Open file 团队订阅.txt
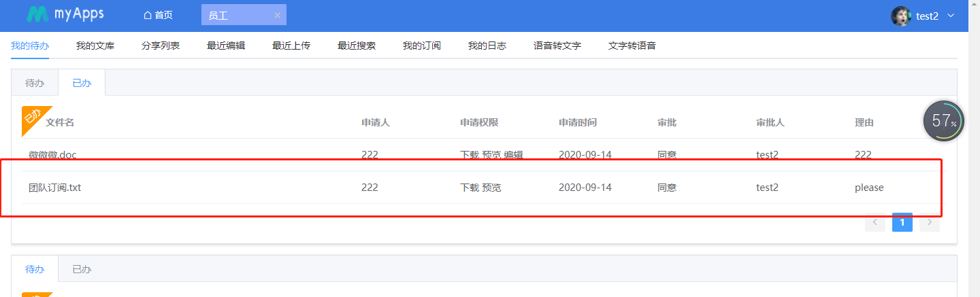 tap(54, 188)
